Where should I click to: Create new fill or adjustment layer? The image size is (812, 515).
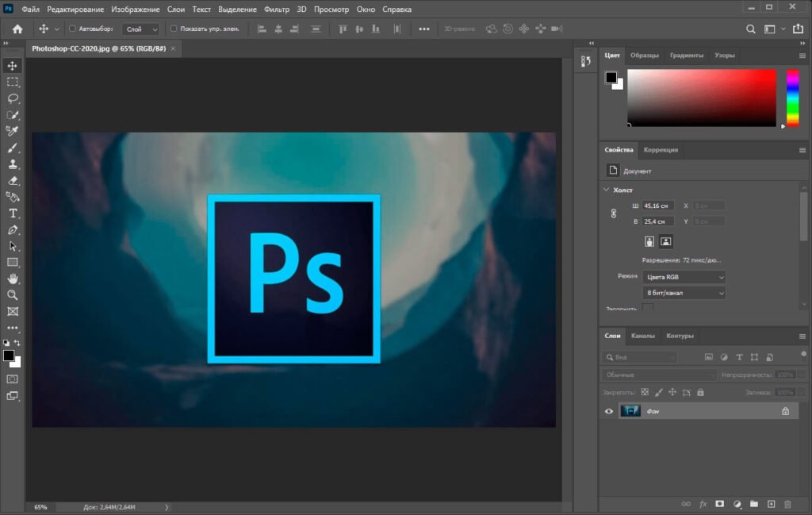point(737,504)
